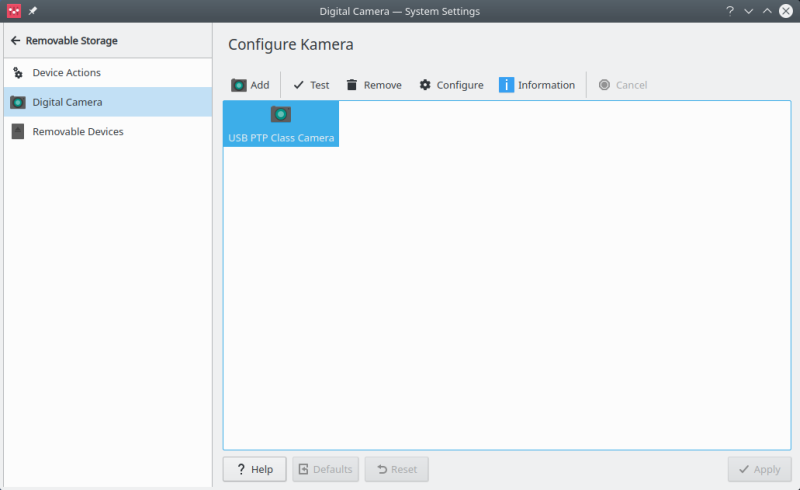Screen dimensions: 800x490
Task: Toggle the pin window icon in the title bar
Action: click(x=33, y=11)
